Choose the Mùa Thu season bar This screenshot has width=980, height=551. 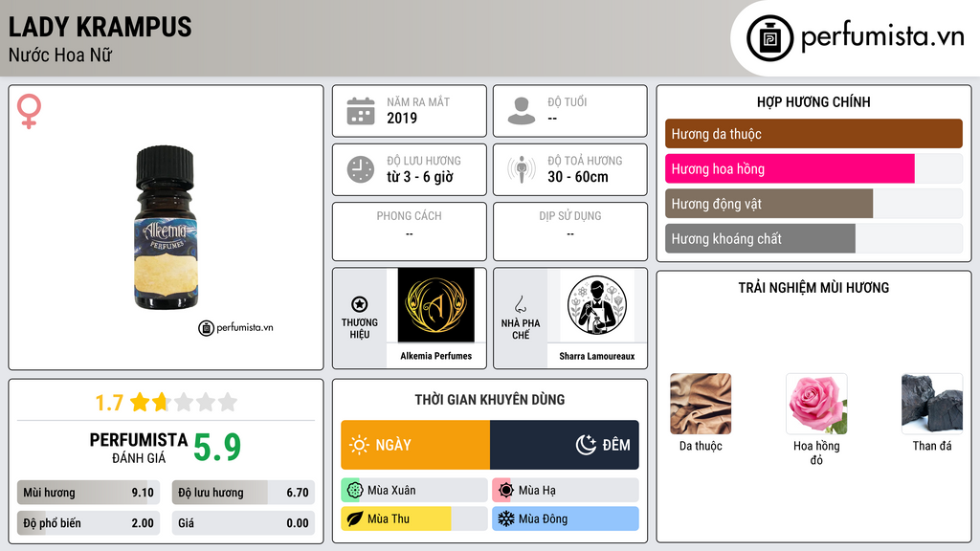pos(414,518)
